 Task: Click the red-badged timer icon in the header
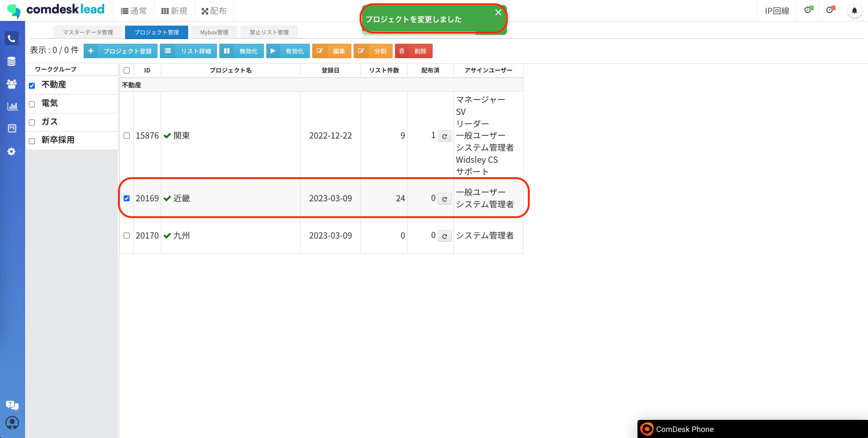pos(830,10)
